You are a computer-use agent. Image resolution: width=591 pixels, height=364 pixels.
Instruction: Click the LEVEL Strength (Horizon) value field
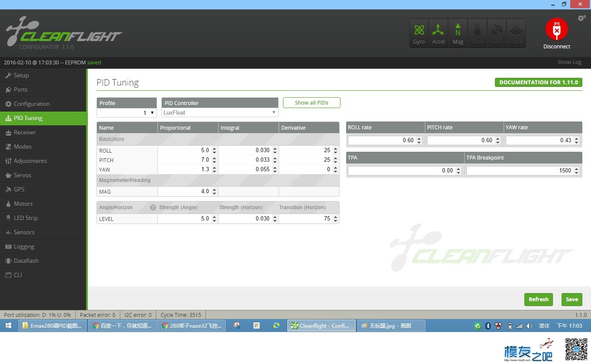pos(249,219)
